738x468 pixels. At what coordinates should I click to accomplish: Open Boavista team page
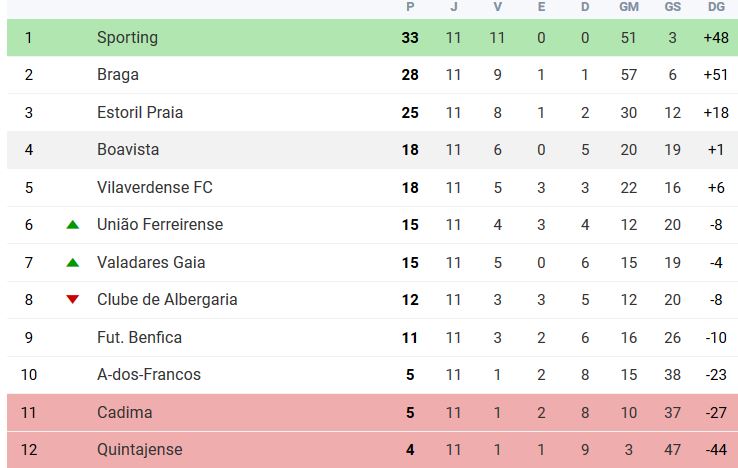128,150
